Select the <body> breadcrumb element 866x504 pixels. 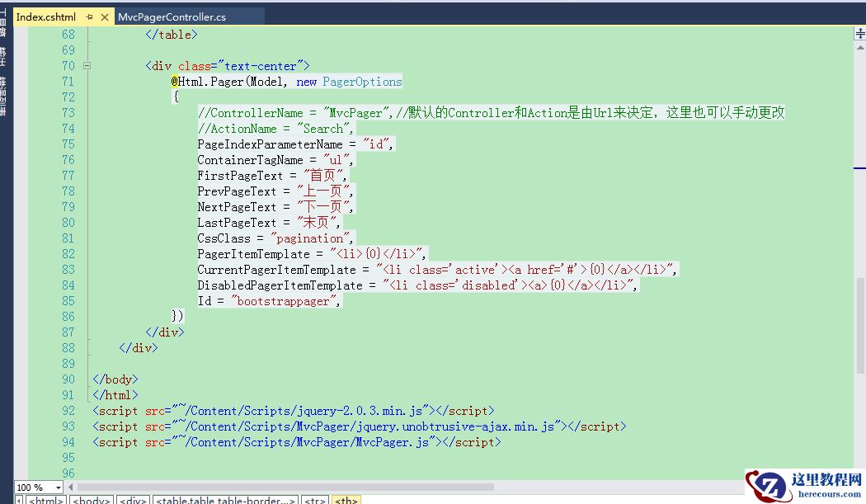point(91,500)
